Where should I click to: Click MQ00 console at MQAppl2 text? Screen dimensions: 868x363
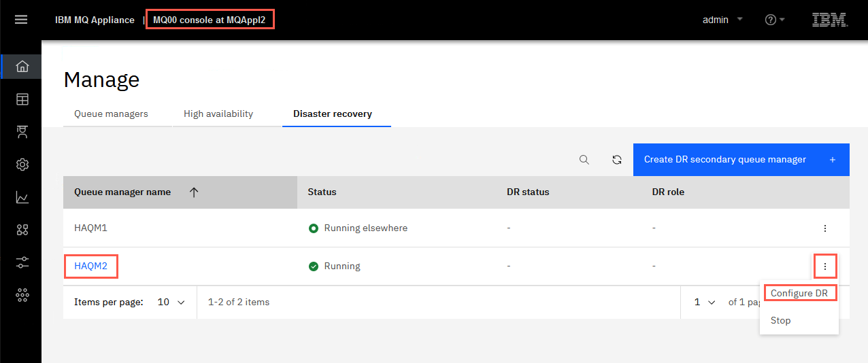[210, 20]
